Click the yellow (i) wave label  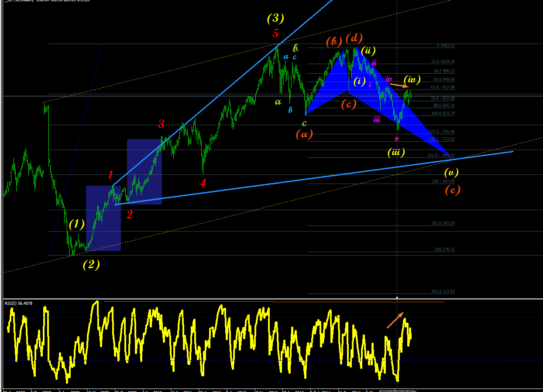(359, 81)
